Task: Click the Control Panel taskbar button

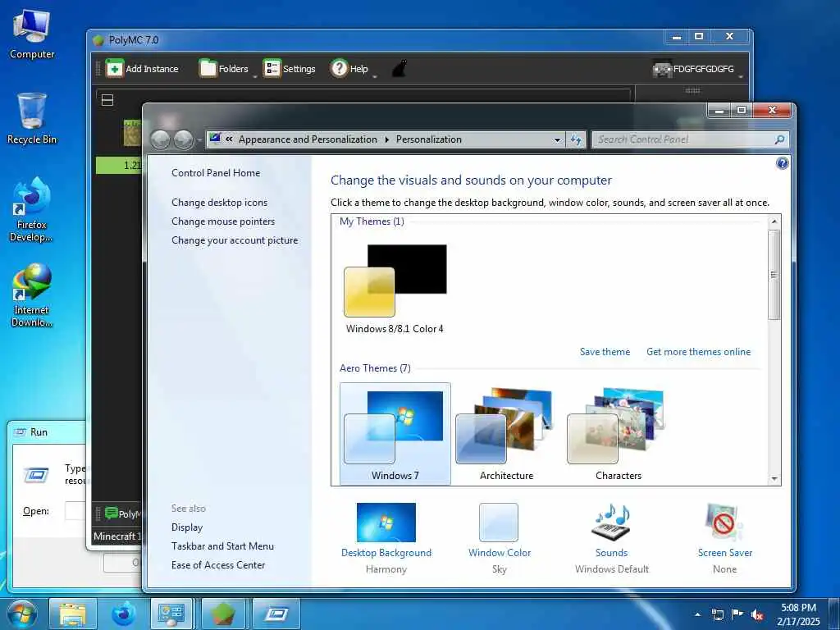Action: click(x=171, y=614)
